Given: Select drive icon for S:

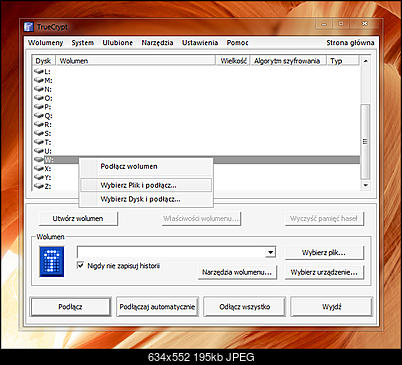Looking at the screenshot, I should point(39,133).
